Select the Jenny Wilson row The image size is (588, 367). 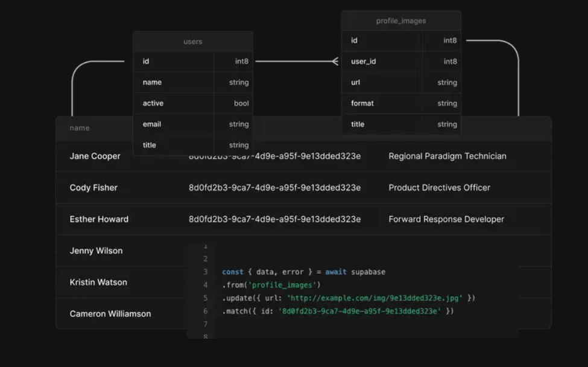96,251
